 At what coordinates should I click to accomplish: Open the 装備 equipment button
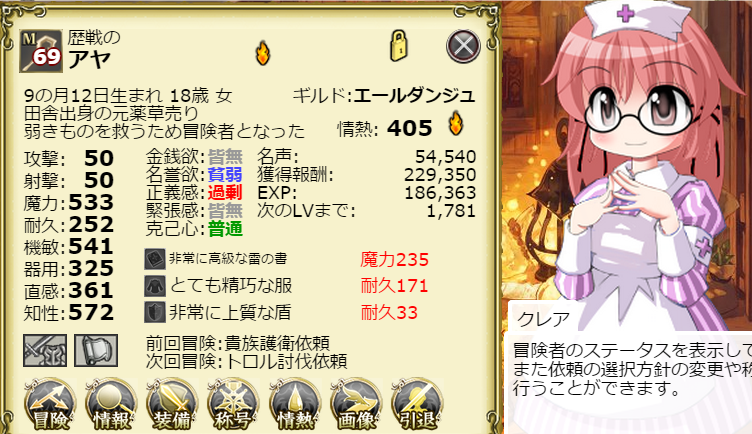pyautogui.click(x=172, y=404)
